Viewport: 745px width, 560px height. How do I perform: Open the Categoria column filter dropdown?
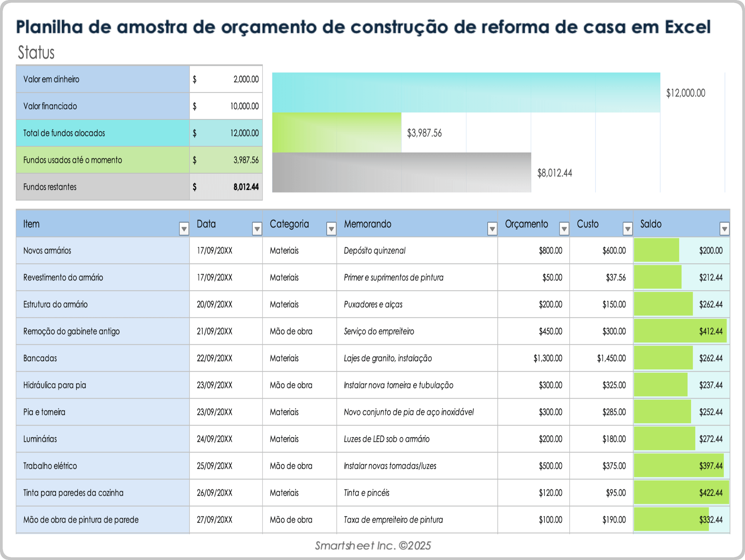coord(331,229)
